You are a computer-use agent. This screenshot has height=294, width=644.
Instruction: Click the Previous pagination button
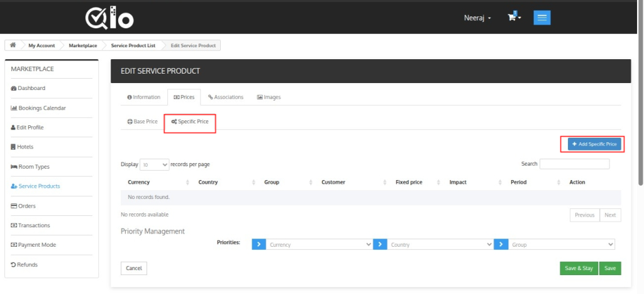(584, 215)
